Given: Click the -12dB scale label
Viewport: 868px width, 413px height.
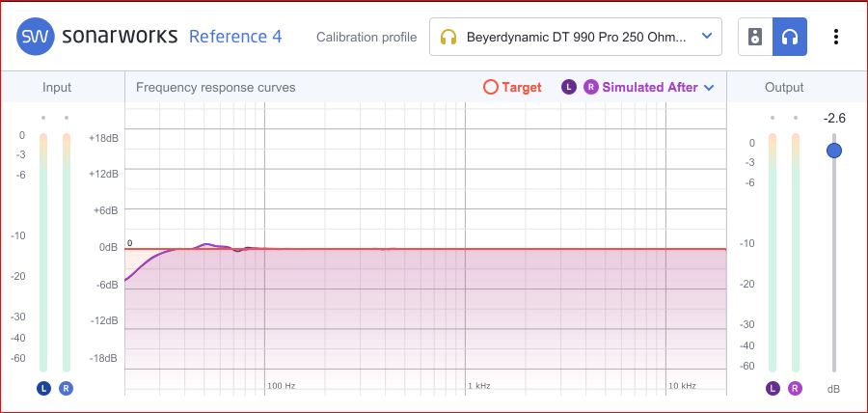Looking at the screenshot, I should [x=104, y=321].
